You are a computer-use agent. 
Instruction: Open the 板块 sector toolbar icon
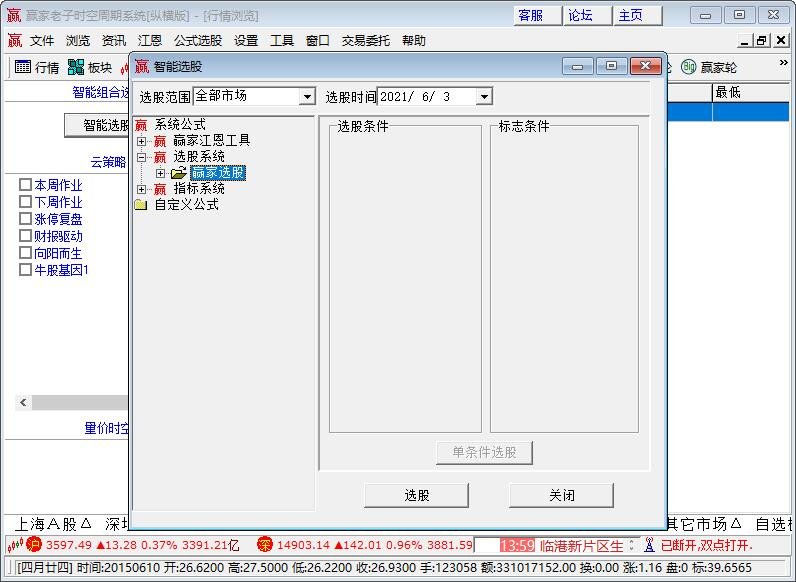[x=76, y=67]
